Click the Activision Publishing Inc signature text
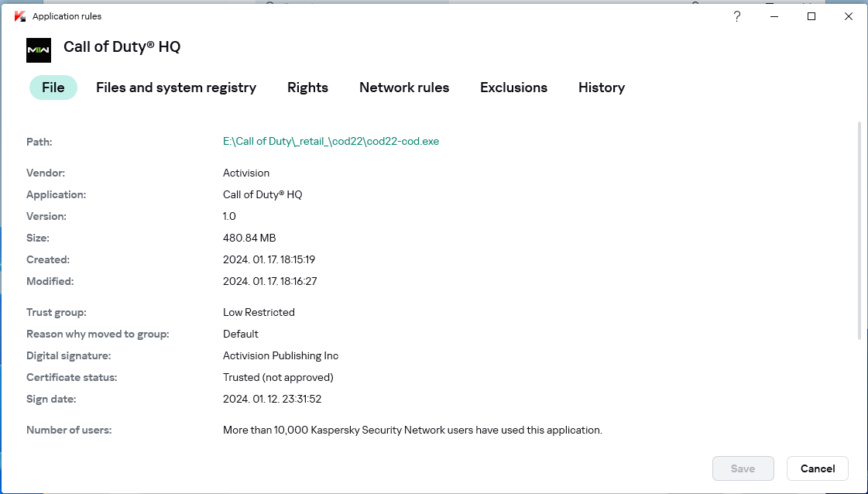This screenshot has height=494, width=868. 280,355
